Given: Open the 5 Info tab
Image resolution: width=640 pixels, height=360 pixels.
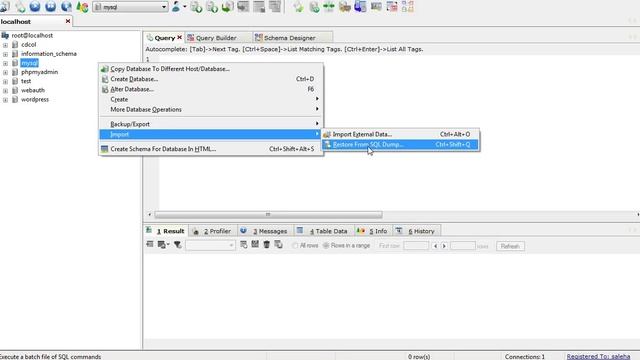Looking at the screenshot, I should click(373, 231).
